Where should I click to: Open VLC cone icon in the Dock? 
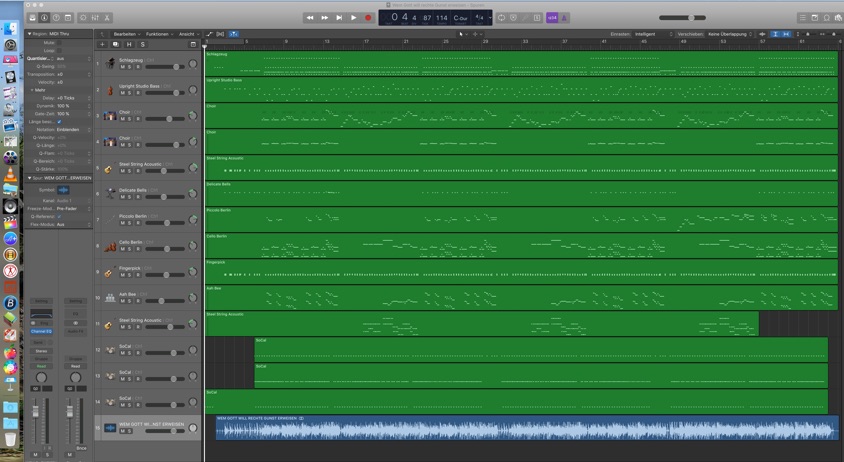tap(10, 174)
